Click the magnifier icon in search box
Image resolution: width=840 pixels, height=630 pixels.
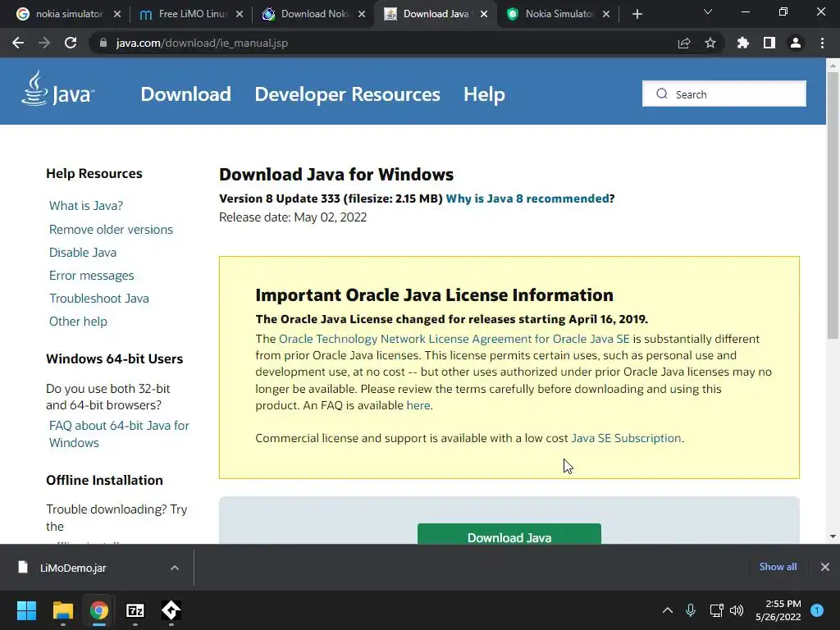point(662,94)
